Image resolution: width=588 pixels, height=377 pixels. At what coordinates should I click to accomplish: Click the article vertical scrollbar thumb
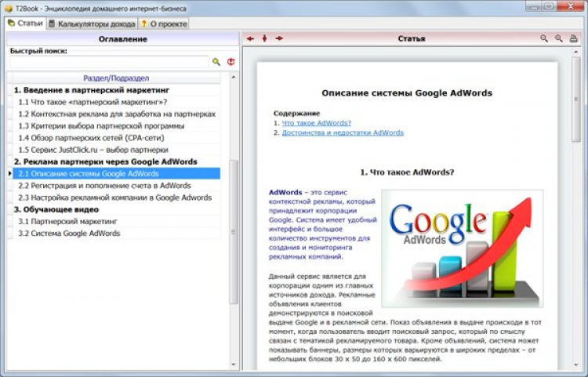tap(576, 100)
